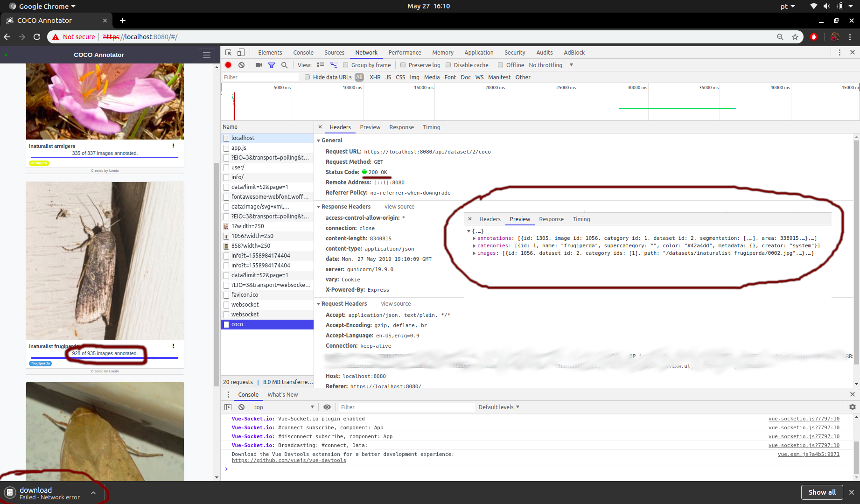Select the inspect element cursor tool

(228, 52)
